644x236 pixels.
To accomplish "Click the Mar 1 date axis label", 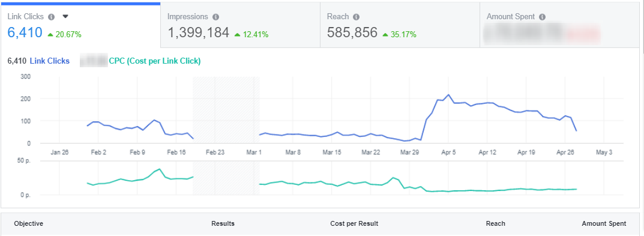I will pyautogui.click(x=254, y=152).
